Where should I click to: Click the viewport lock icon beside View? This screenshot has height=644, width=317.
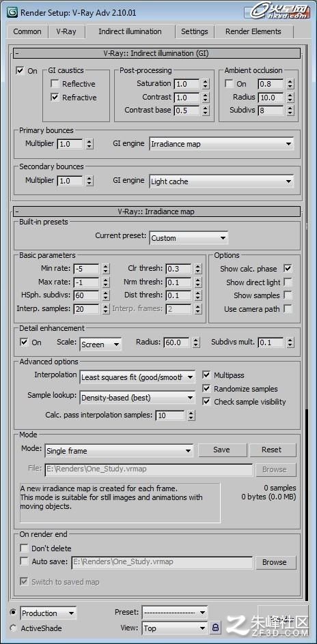(x=215, y=628)
